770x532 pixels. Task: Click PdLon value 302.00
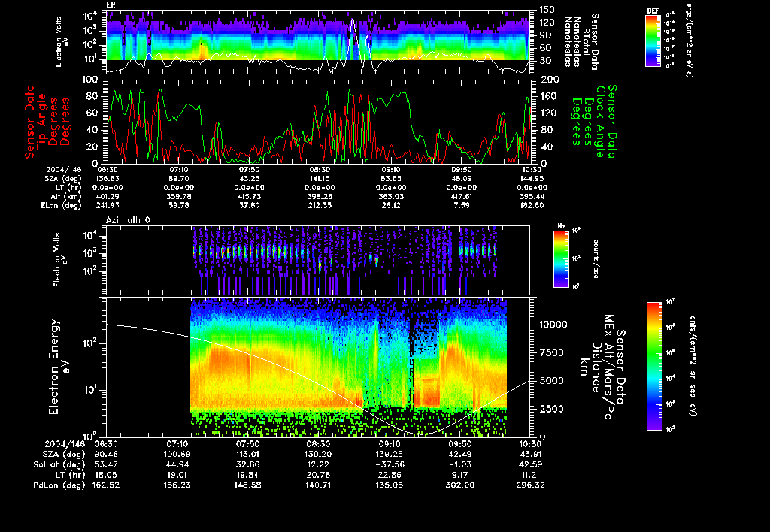[x=460, y=485]
